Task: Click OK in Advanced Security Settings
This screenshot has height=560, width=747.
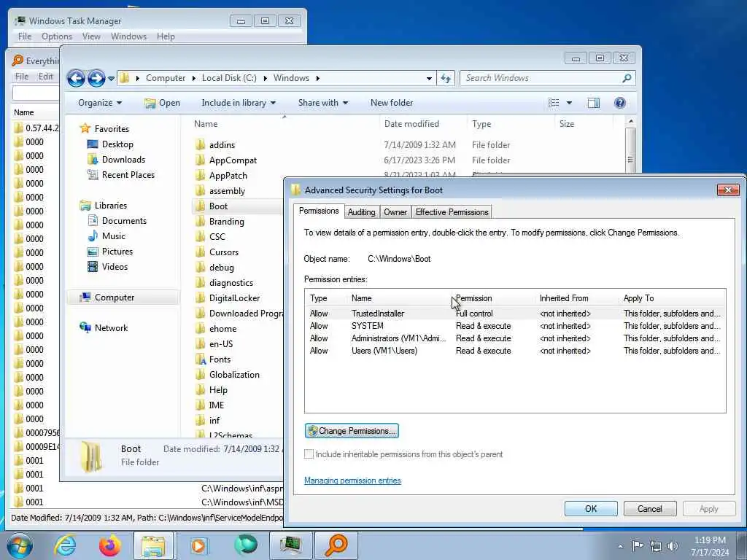Action: (x=591, y=508)
